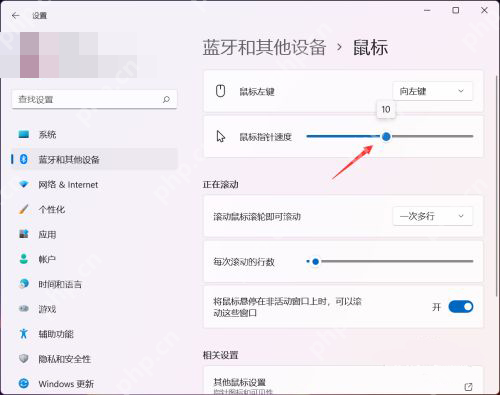The image size is (500, 395).
Task: Click the lines-per-scroll slider handle
Action: (315, 262)
